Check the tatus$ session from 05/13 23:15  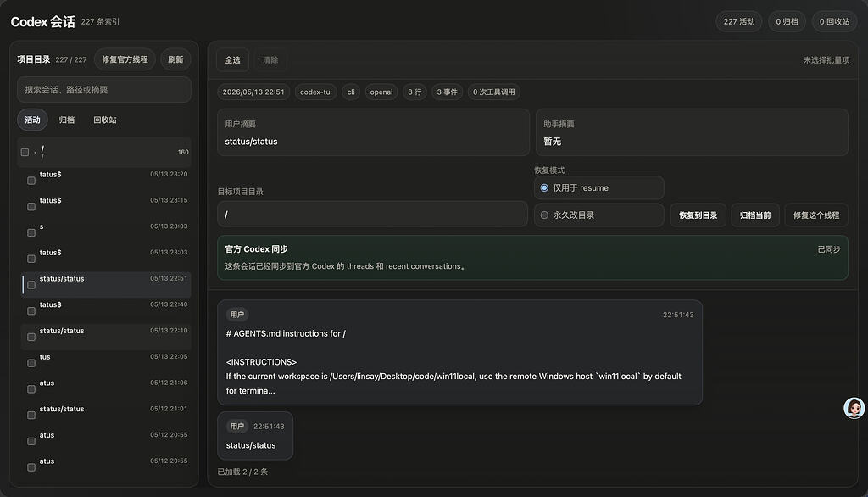pyautogui.click(x=31, y=207)
